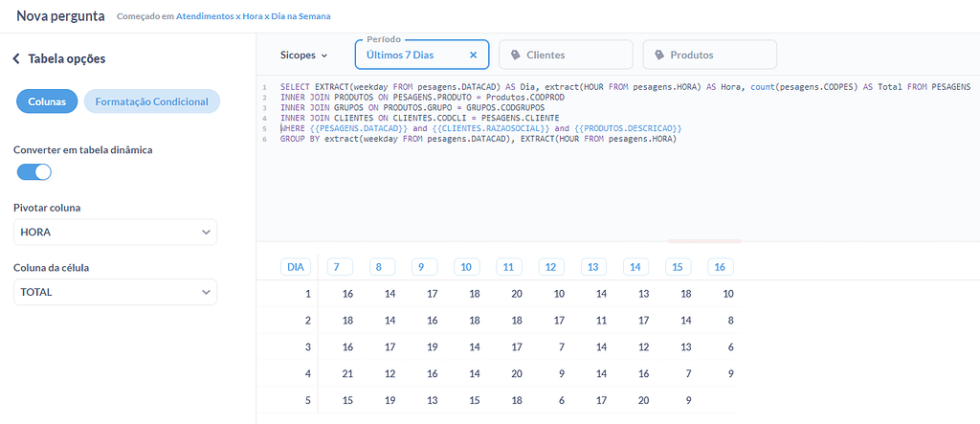Toggle Converter em tabela dinâmica switch

(x=34, y=172)
